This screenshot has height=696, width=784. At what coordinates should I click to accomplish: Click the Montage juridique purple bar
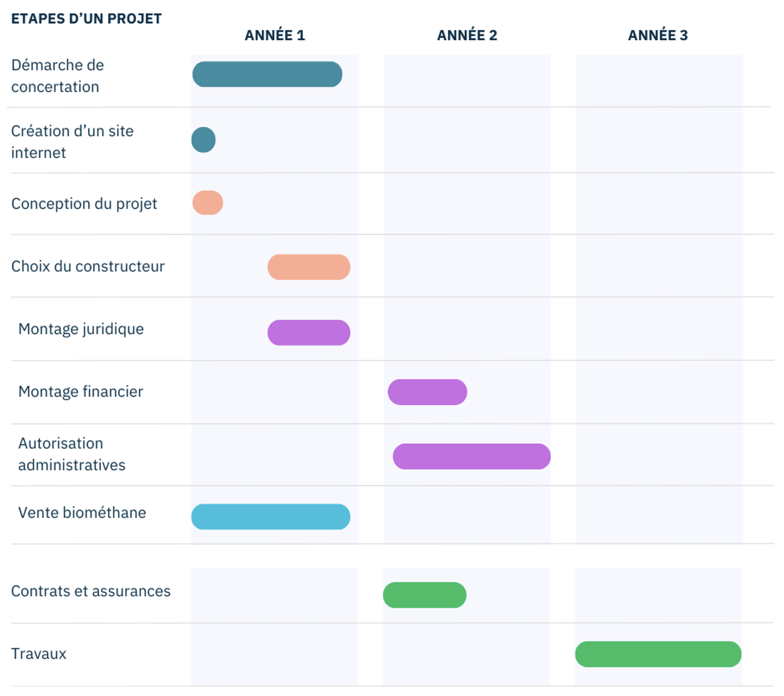[x=309, y=333]
